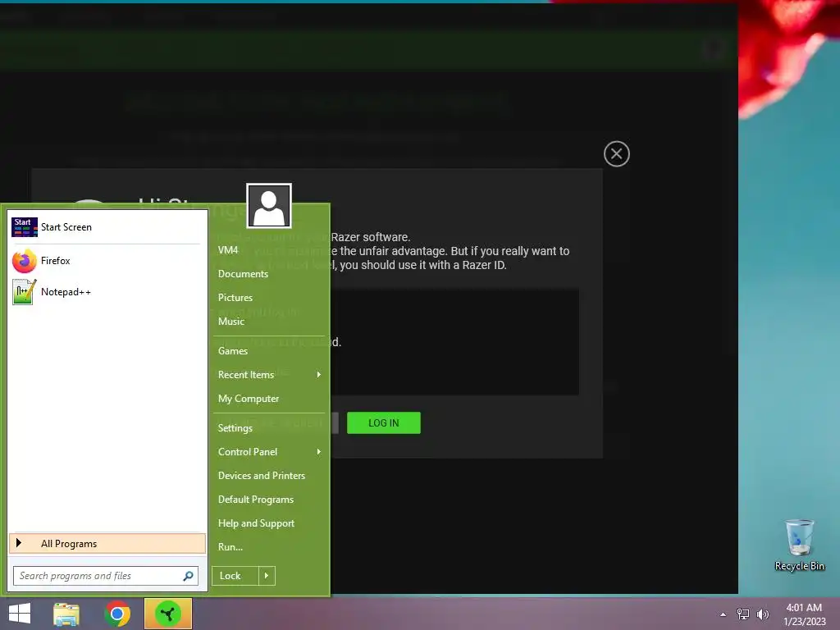The width and height of the screenshot is (840, 630).
Task: Open network status tray icon
Action: click(743, 614)
